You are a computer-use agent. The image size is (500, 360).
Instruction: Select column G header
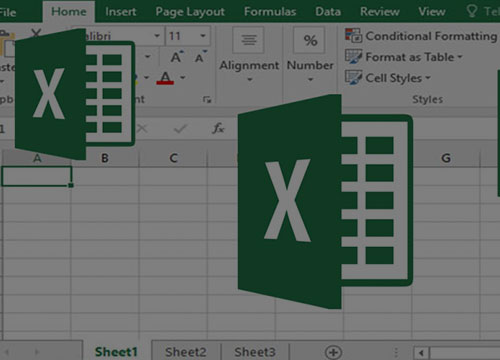click(446, 158)
